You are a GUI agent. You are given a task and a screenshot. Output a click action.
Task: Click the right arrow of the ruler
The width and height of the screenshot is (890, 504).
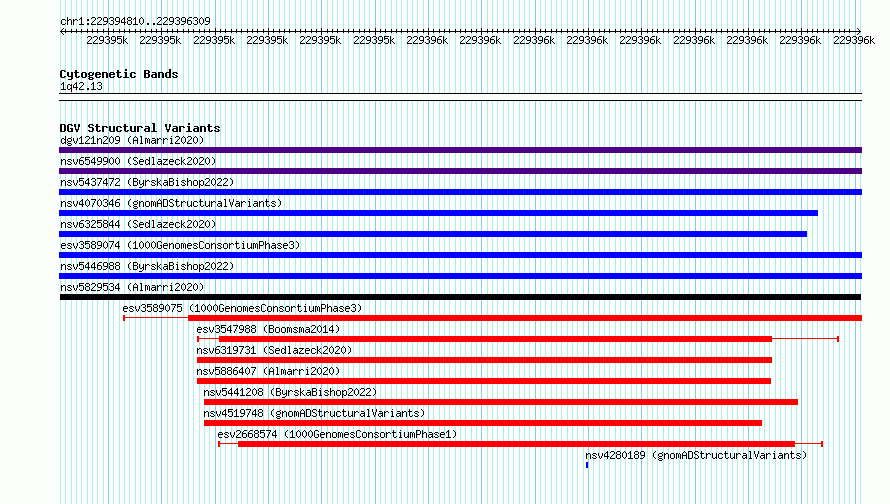point(858,31)
